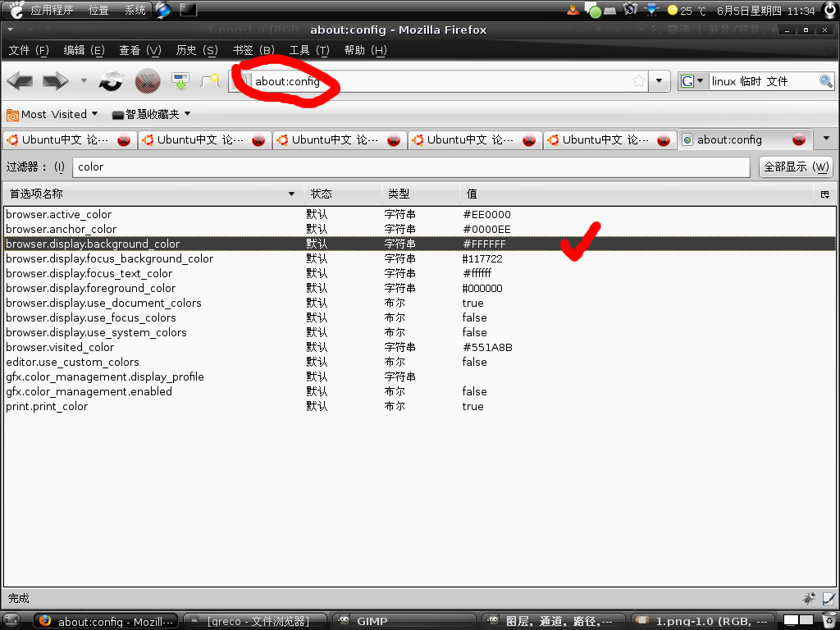Select the gfx.color_management.enabled row
Image resolution: width=840 pixels, height=630 pixels.
point(419,391)
